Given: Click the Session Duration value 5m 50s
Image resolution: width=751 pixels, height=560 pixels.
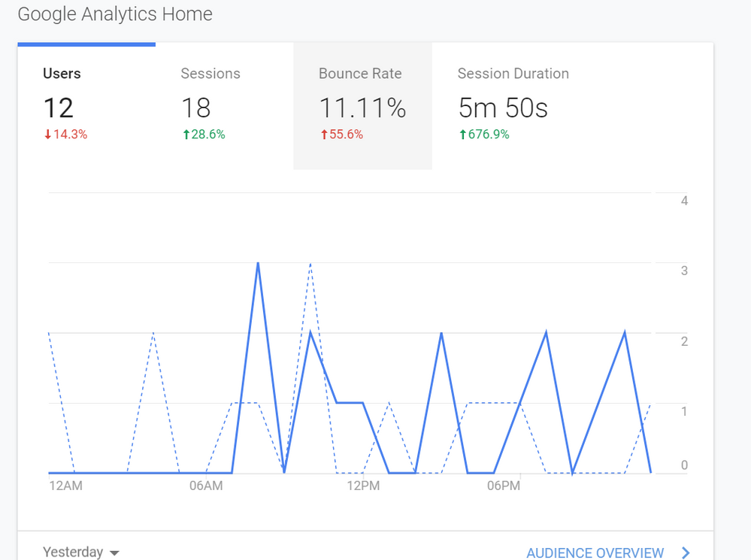Looking at the screenshot, I should pos(503,107).
